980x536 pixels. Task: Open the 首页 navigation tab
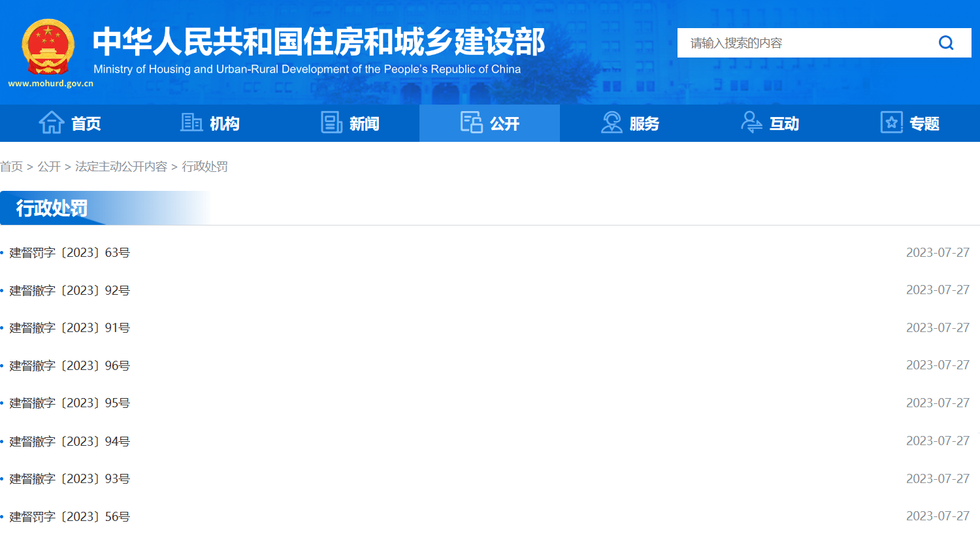(70, 123)
